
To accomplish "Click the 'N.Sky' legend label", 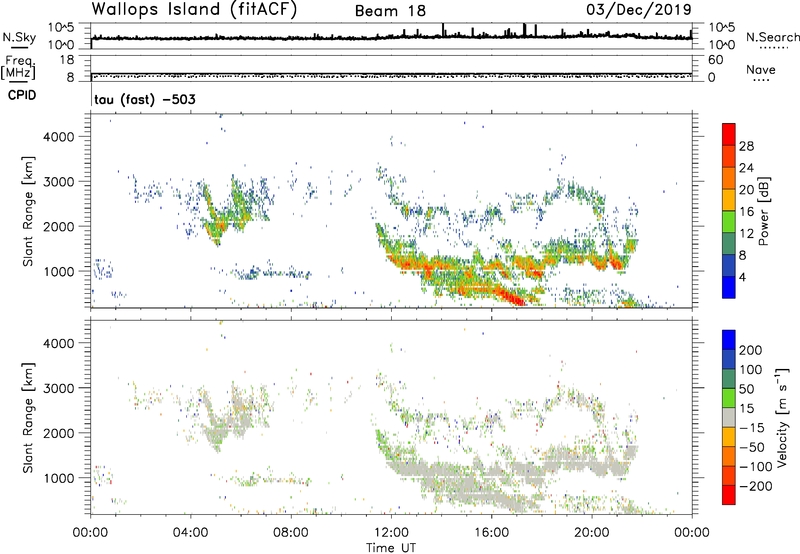I will coord(19,37).
